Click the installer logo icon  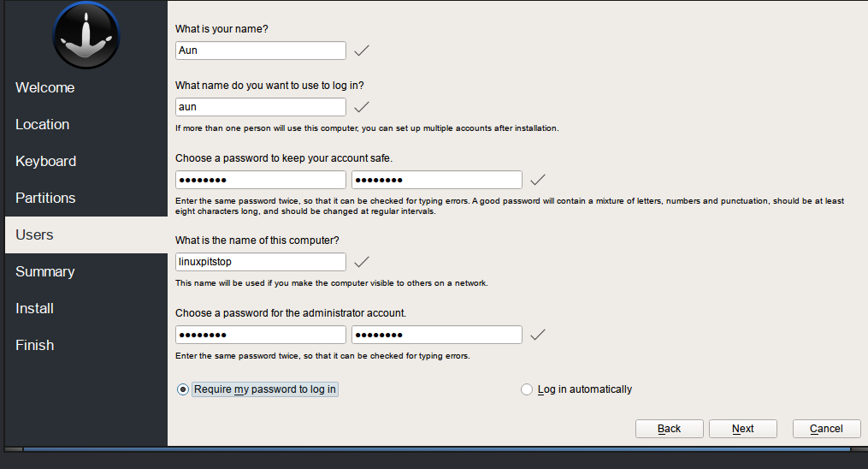coord(86,35)
